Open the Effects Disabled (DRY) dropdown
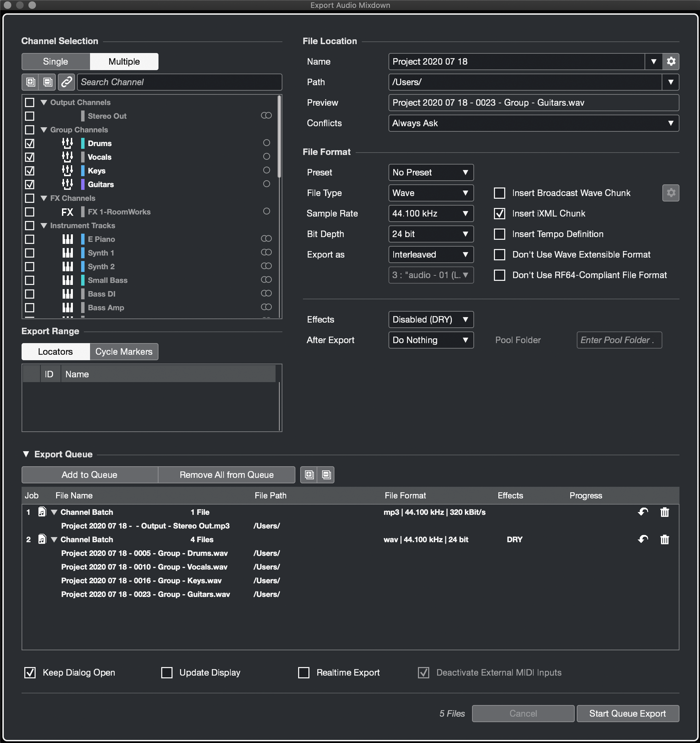 pos(431,320)
